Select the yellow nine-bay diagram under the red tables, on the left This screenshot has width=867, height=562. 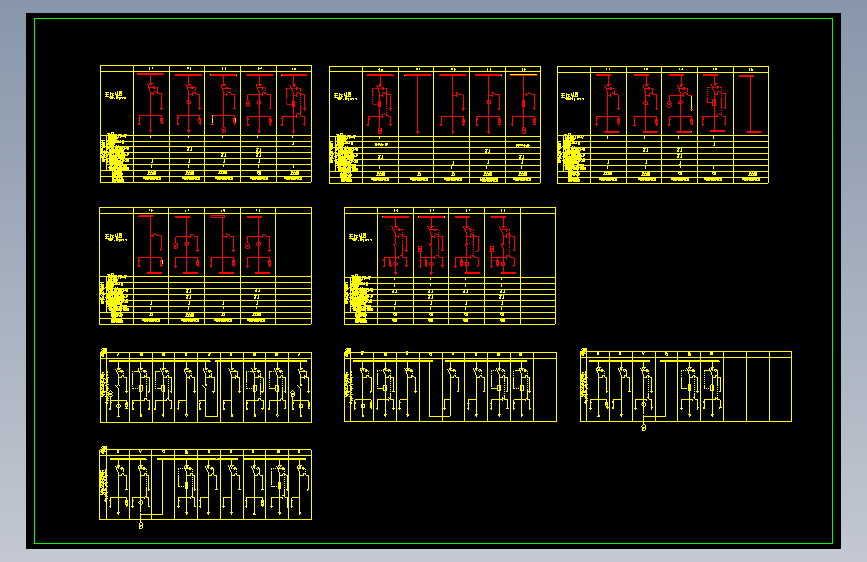tap(206, 386)
